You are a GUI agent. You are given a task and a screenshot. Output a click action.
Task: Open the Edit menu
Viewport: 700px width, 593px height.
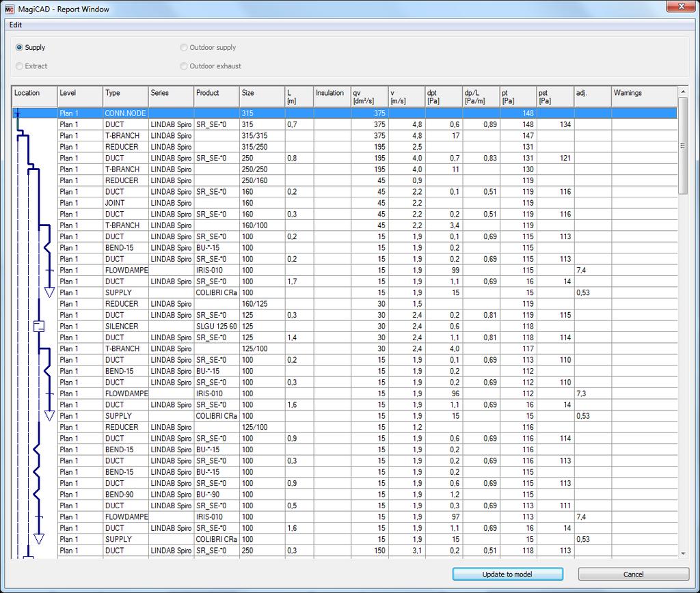tap(16, 25)
